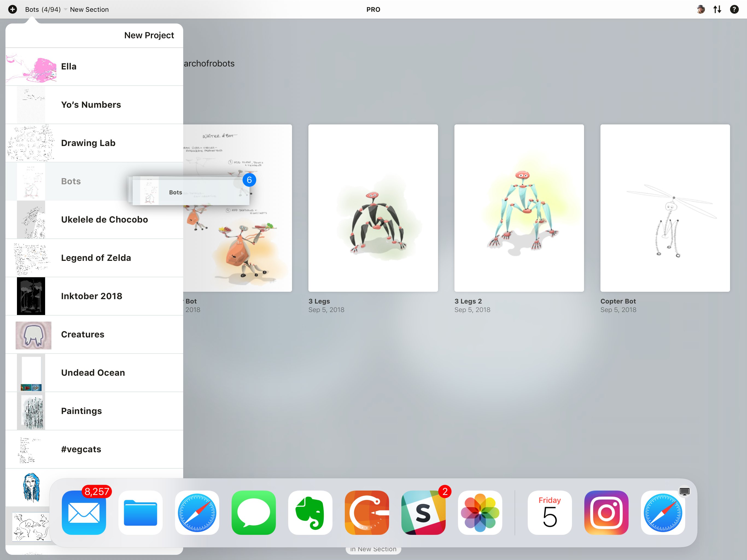Open Safari next to the Files icon
This screenshot has height=560, width=747.
point(197,512)
